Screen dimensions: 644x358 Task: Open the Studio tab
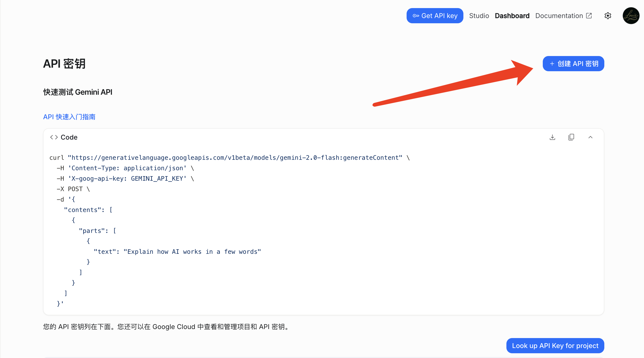[479, 16]
